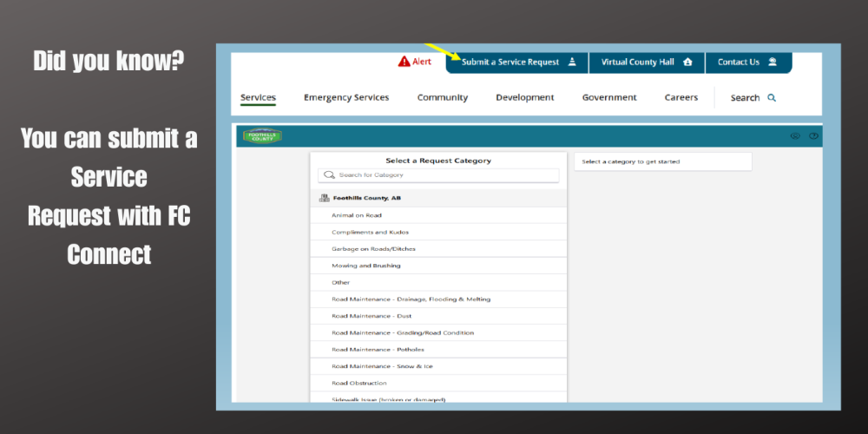Click the magnifier icon beside Search
The image size is (868, 434).
click(x=772, y=98)
